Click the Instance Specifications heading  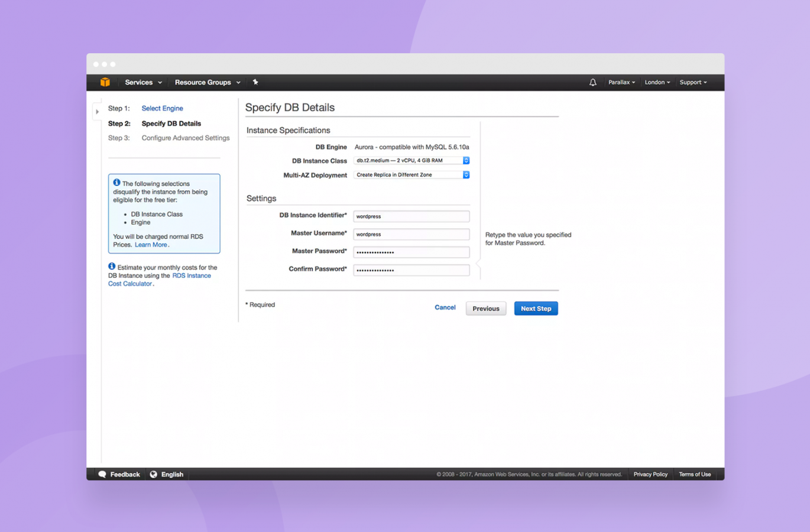click(x=288, y=131)
